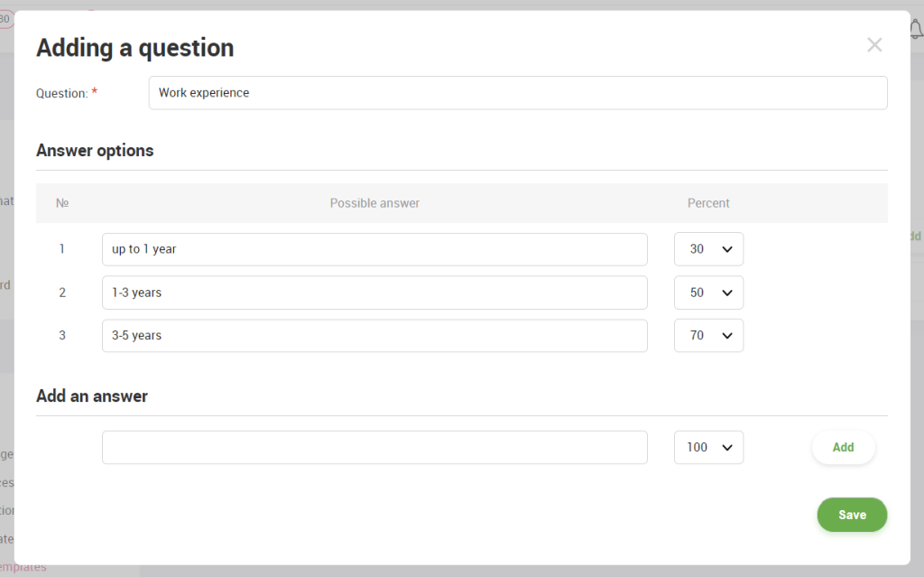This screenshot has width=924, height=577.
Task: Click the 'Answer options' heading
Action: click(95, 151)
